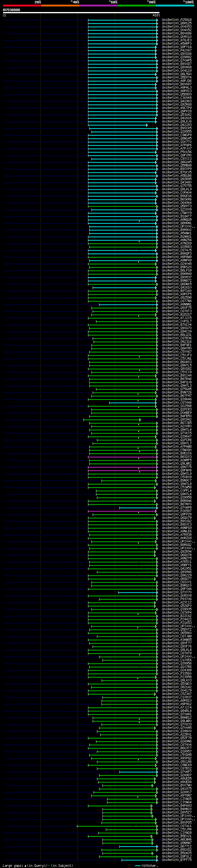This screenshot has width=197, height=868.
Task: Click the 418 end position marker
Action: (155, 15)
